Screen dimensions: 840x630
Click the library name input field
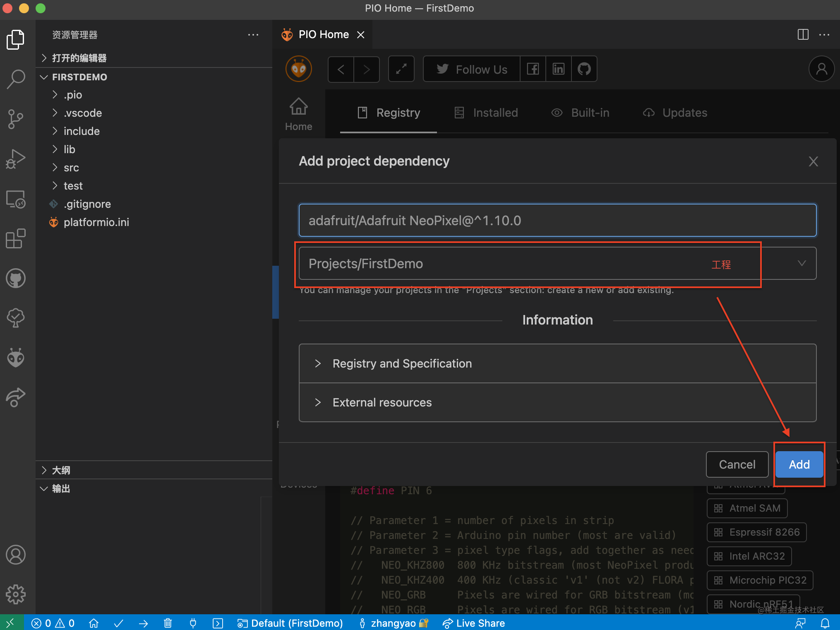click(x=557, y=221)
